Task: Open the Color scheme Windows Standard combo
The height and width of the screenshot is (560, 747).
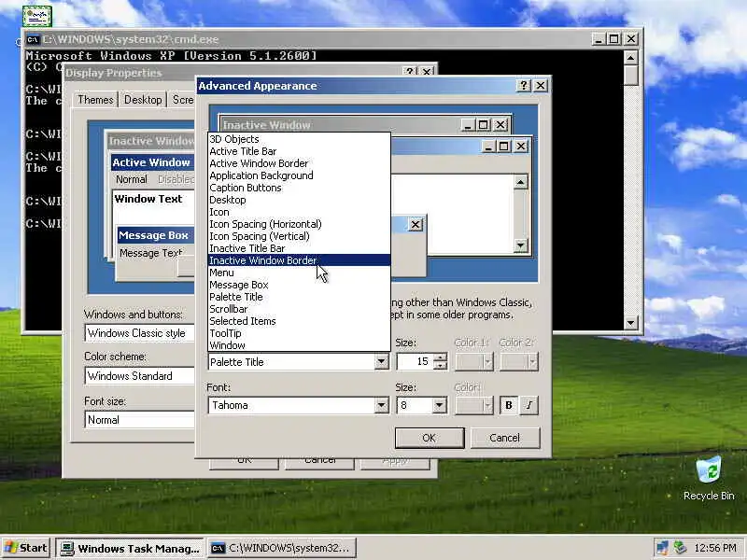Action: [139, 376]
